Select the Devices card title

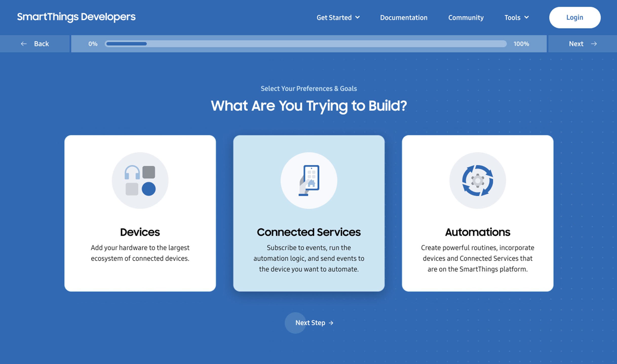tap(140, 232)
